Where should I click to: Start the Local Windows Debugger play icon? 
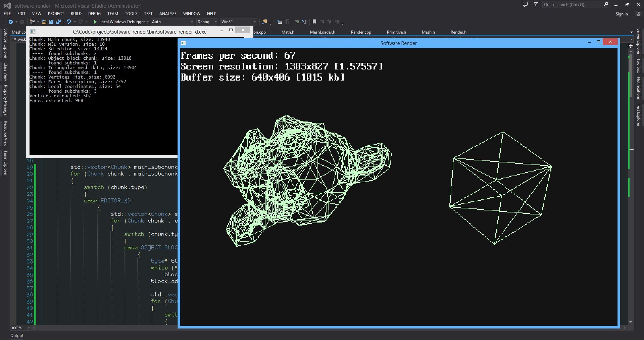pos(95,22)
